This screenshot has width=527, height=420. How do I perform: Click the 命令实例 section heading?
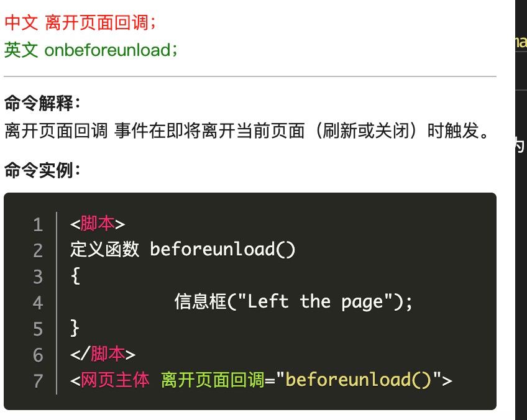(x=42, y=170)
